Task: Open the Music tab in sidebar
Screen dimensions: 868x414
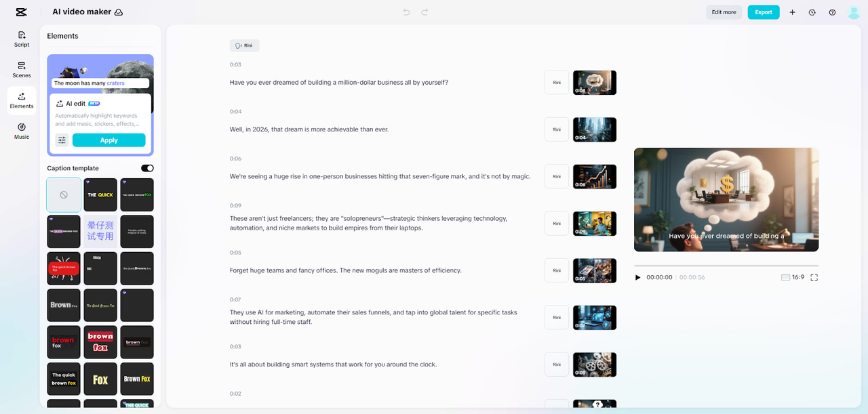Action: click(x=22, y=131)
